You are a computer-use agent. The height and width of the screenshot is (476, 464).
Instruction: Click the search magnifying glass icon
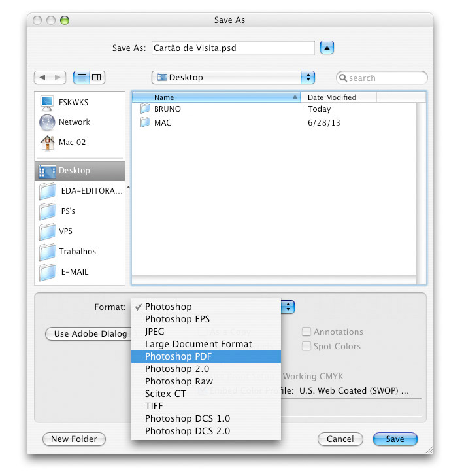point(343,78)
